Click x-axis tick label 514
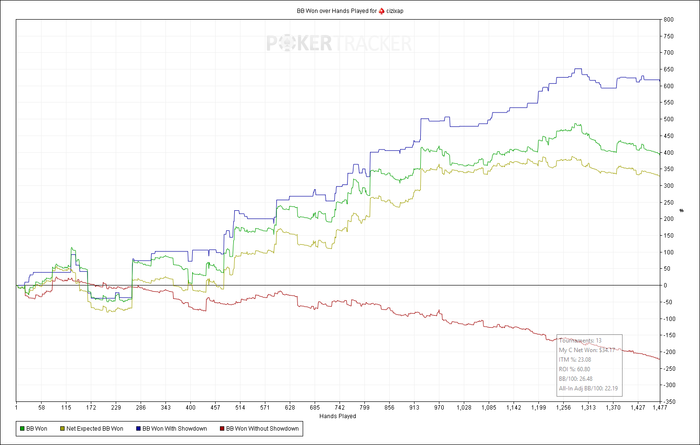 (x=240, y=408)
